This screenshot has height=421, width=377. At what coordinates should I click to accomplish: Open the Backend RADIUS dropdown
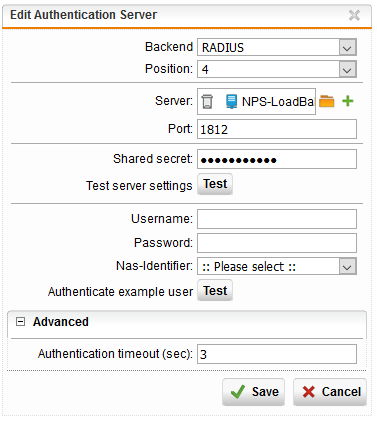(277, 47)
